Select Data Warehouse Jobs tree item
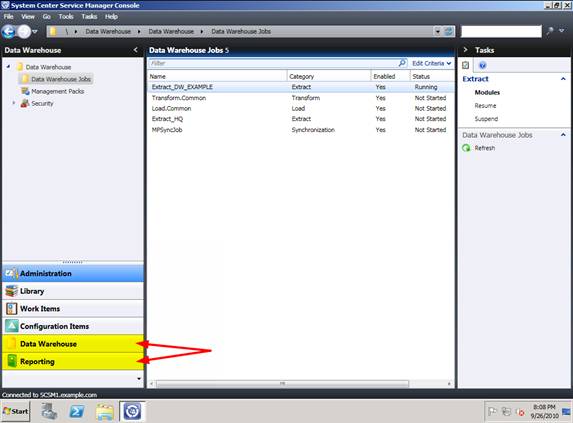573x423 pixels. [x=61, y=79]
